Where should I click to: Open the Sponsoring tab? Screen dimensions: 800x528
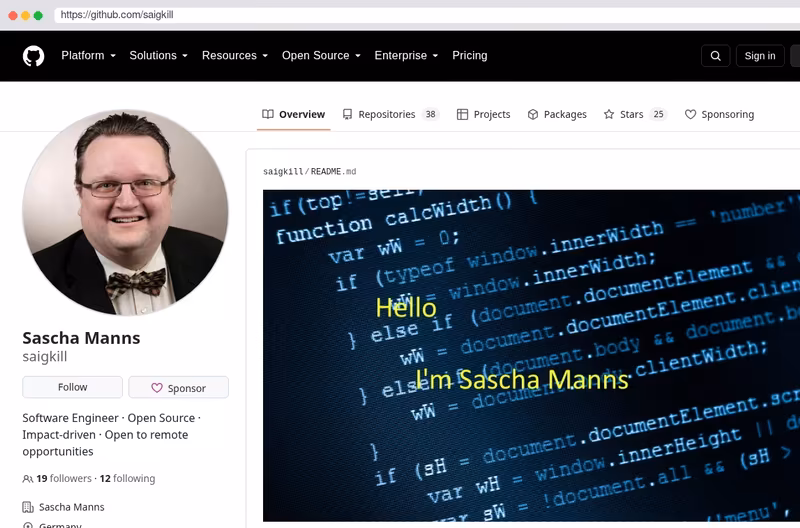click(x=719, y=114)
